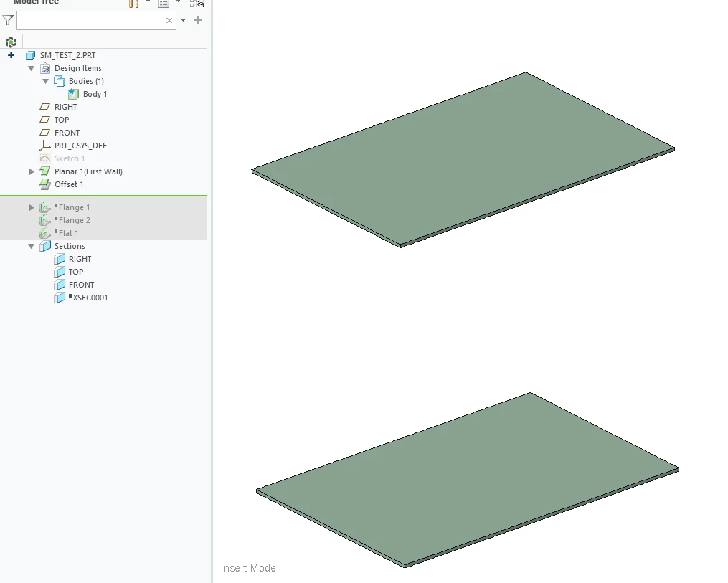Select the TOP datum plane icon
Viewport: 728px width, 583px height.
point(45,120)
